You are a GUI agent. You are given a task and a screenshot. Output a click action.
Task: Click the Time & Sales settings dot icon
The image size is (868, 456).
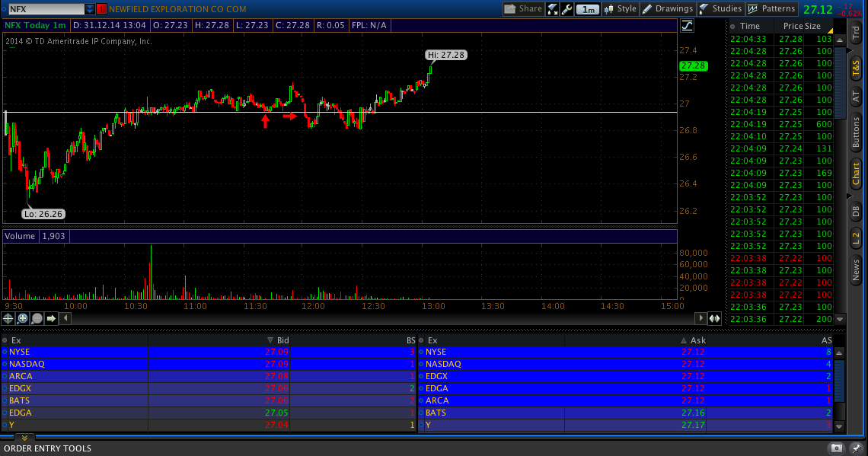pos(732,26)
